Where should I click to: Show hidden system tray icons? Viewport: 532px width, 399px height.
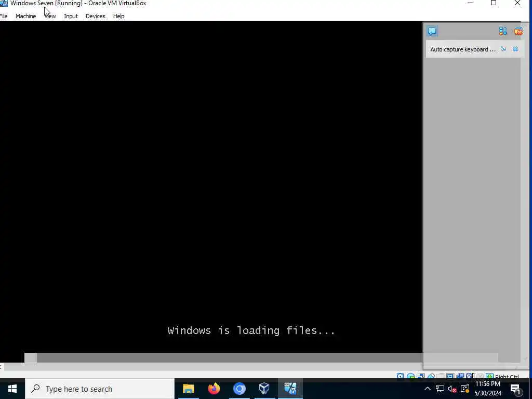click(428, 389)
